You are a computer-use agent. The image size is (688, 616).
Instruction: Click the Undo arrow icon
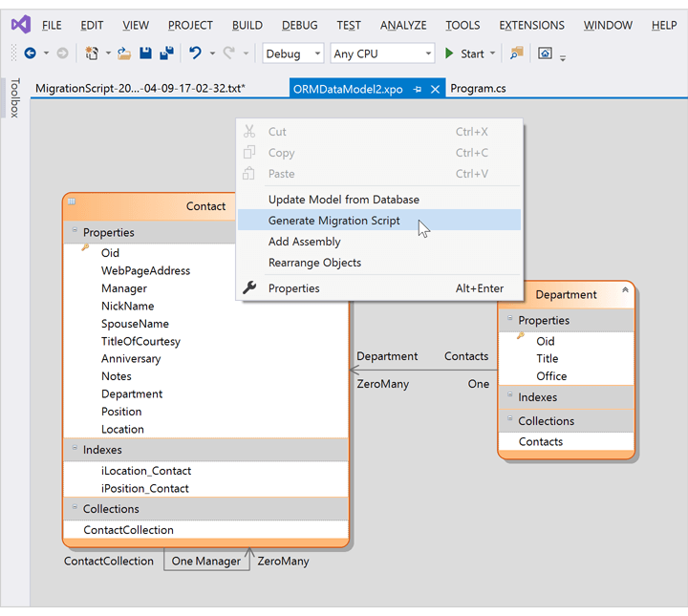click(x=196, y=54)
